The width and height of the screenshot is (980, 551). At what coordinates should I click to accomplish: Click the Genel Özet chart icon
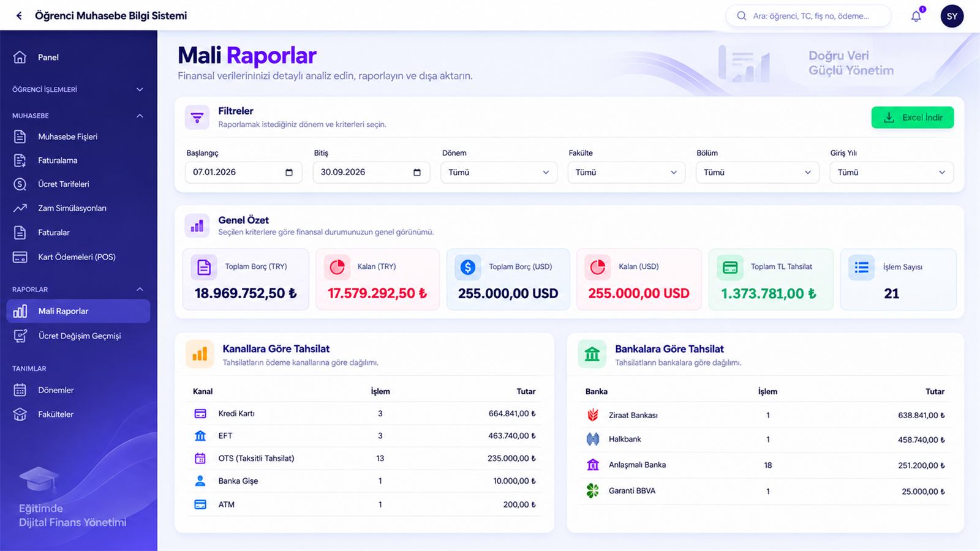197,226
